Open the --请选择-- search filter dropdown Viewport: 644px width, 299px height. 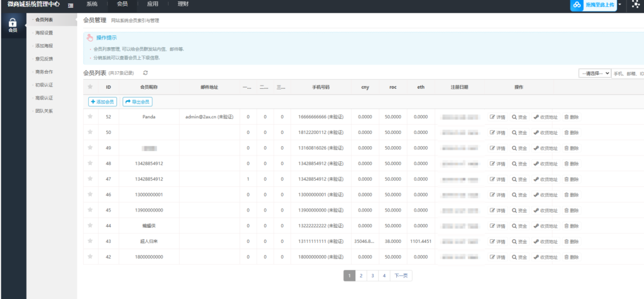tap(594, 73)
